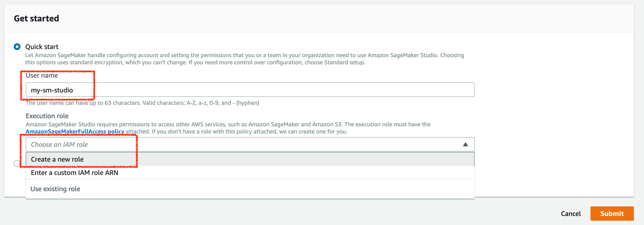Click the Quick start description paragraph

[244, 59]
